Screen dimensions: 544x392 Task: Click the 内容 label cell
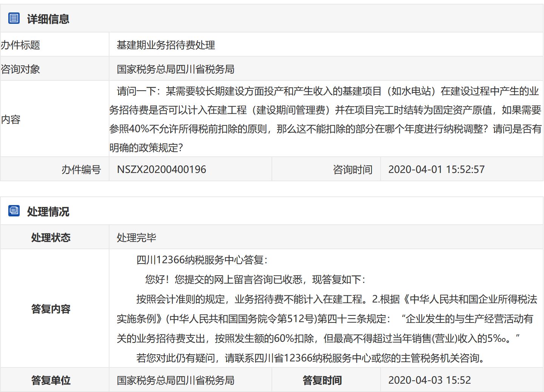click(55, 119)
